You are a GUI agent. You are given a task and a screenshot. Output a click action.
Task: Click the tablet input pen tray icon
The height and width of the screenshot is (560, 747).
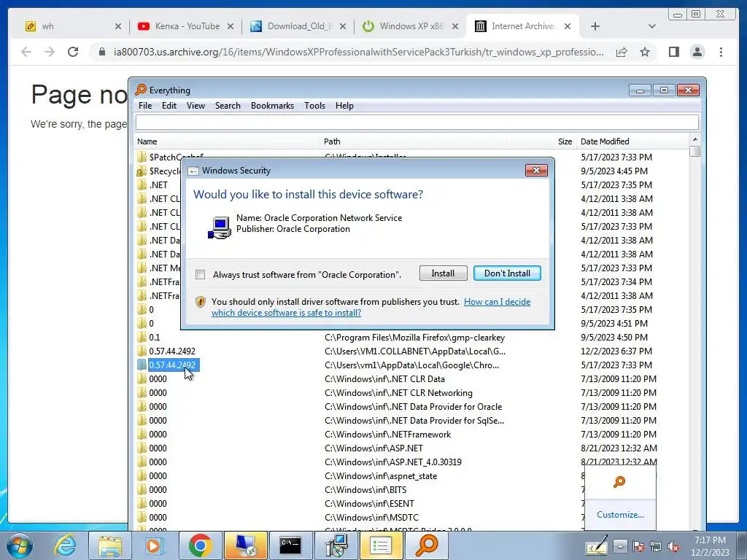(x=597, y=546)
